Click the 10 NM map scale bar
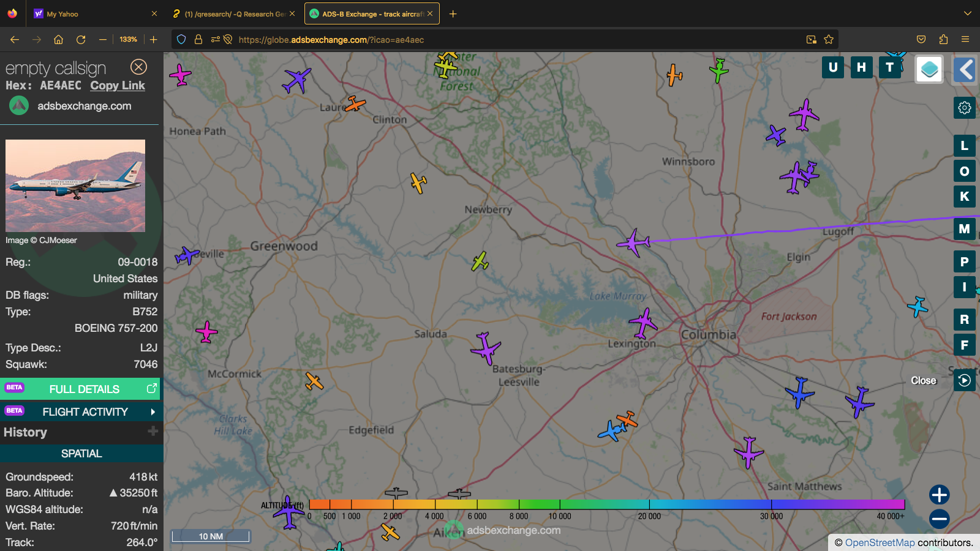Viewport: 980px width, 551px height. [x=211, y=536]
